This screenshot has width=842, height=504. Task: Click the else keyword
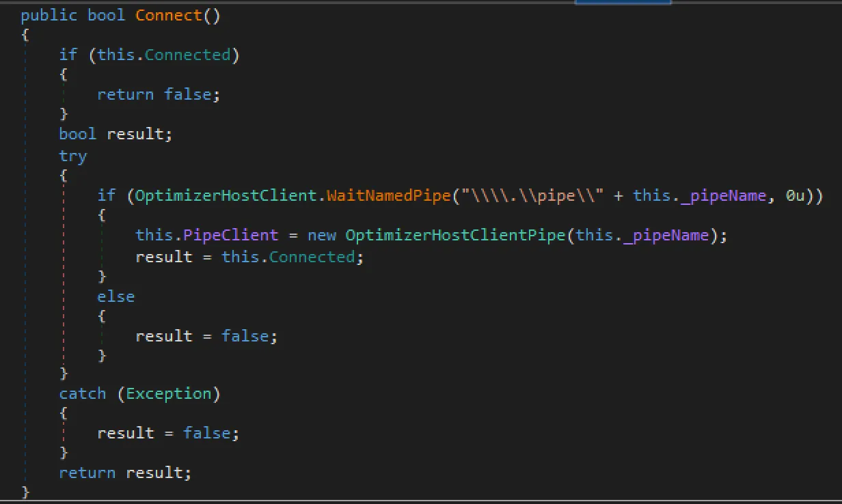(116, 296)
